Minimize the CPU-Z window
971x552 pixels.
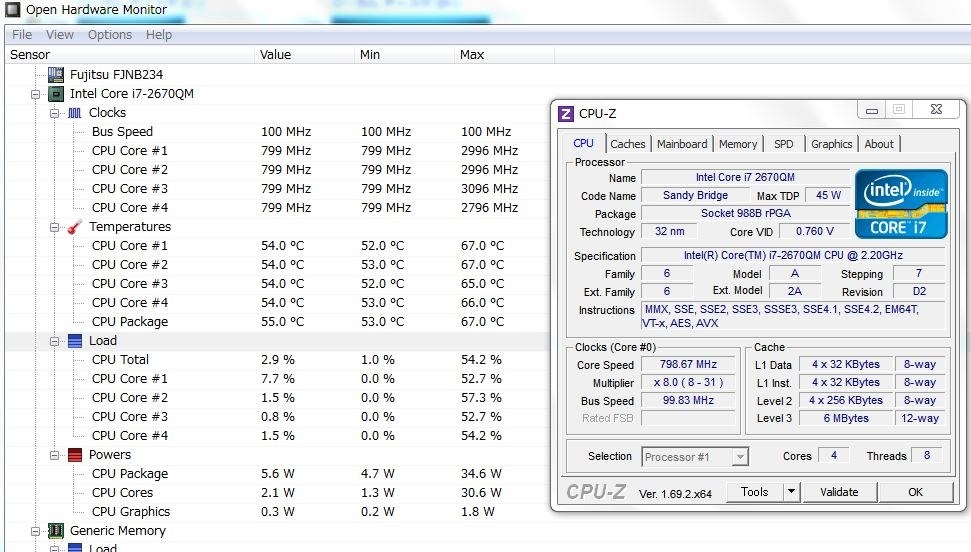click(x=872, y=110)
